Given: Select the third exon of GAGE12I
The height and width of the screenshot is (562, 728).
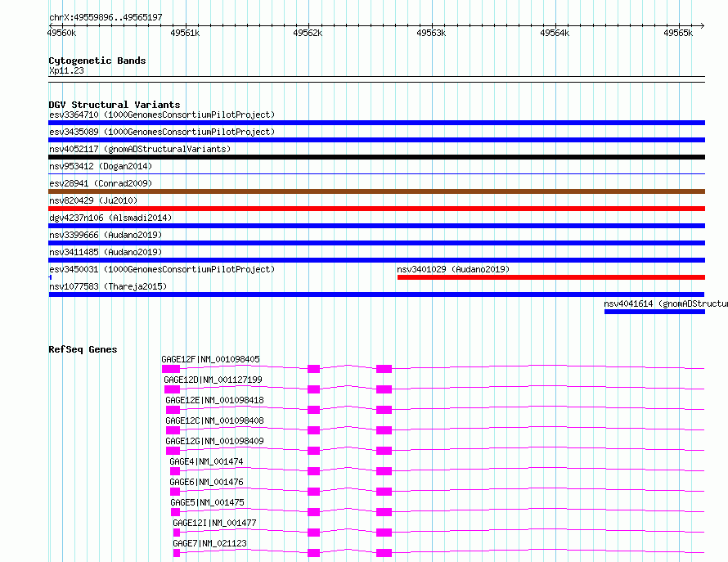Looking at the screenshot, I should (x=384, y=533).
